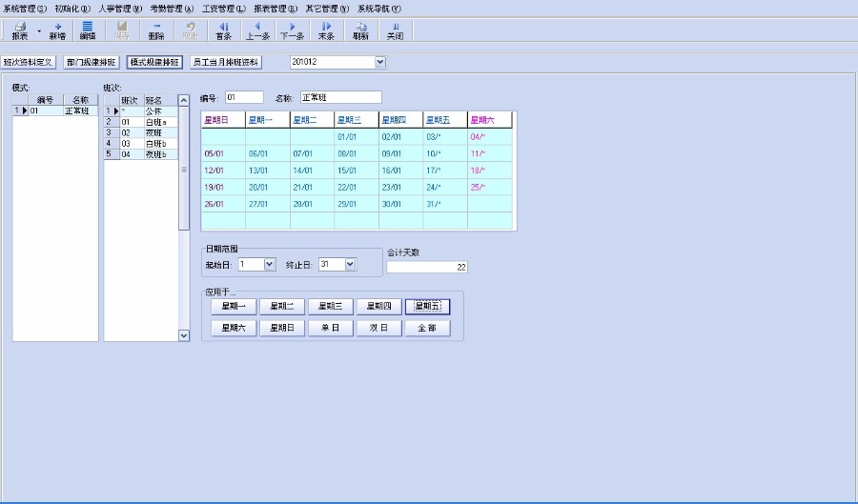Select the 夜班b shift row

pos(141,154)
